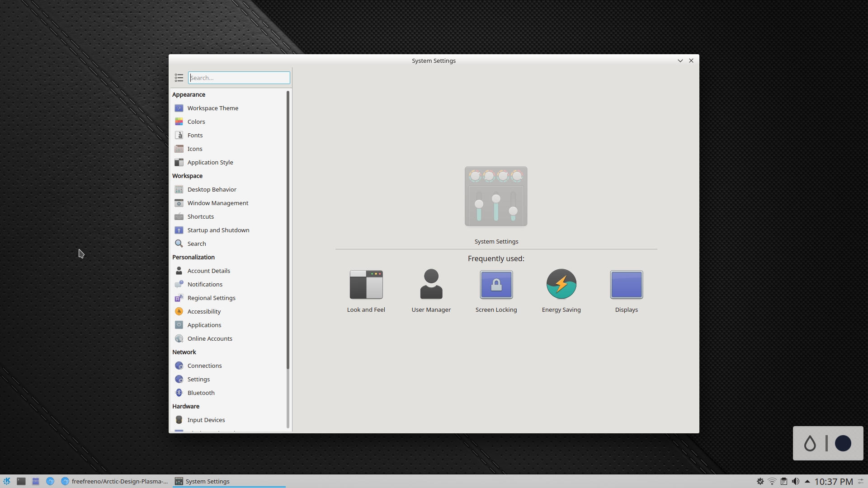Open the Wi-Fi network tray icon
Screen dimensions: 868x488
[x=772, y=481]
